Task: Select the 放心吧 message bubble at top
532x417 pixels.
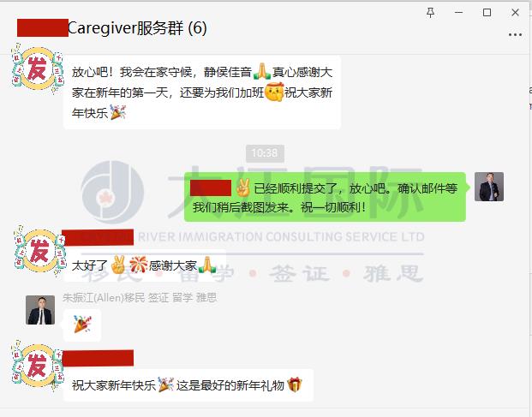Action: [202, 92]
